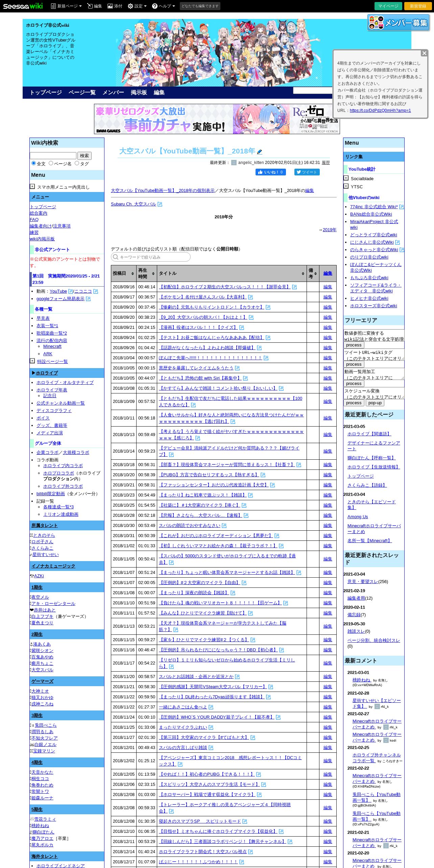
Task: Click external icon after googleフォーム簡易表示
Action: [88, 299]
